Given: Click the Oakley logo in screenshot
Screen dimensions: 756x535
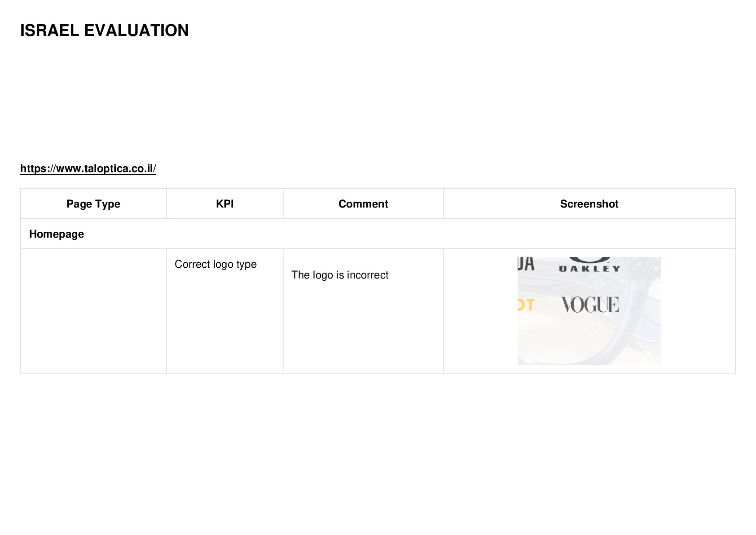Looking at the screenshot, I should click(589, 265).
